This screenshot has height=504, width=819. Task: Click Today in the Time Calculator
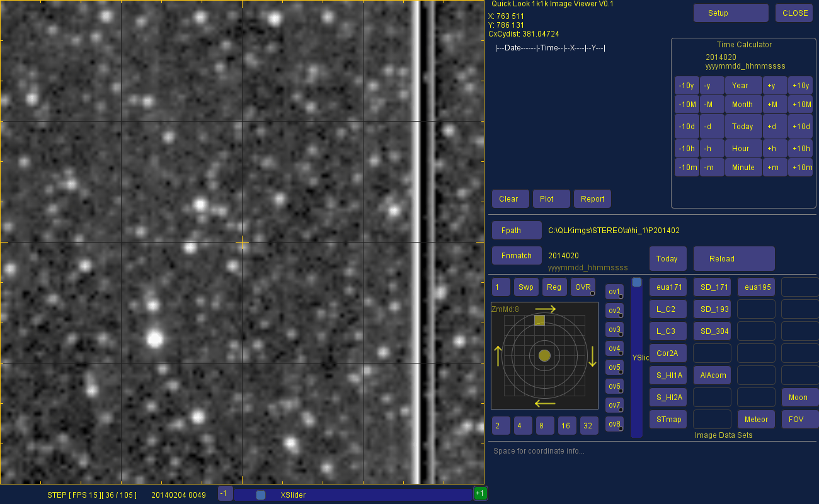(743, 127)
